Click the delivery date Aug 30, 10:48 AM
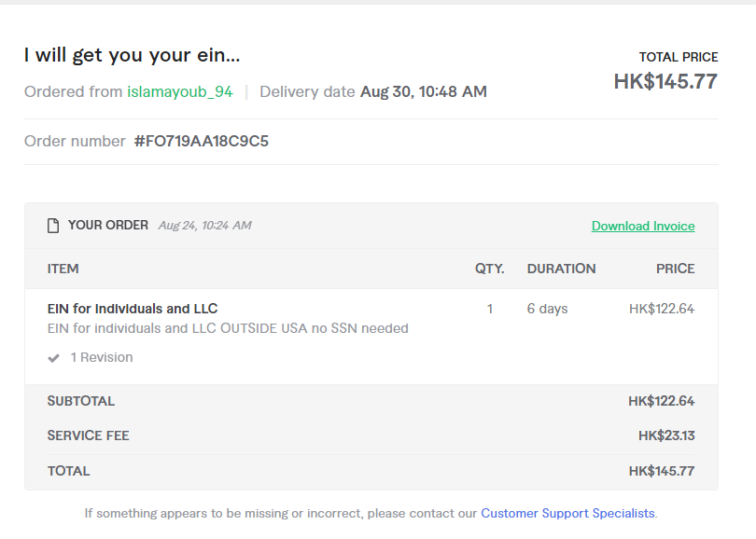The width and height of the screenshot is (756, 539). pyautogui.click(x=424, y=91)
